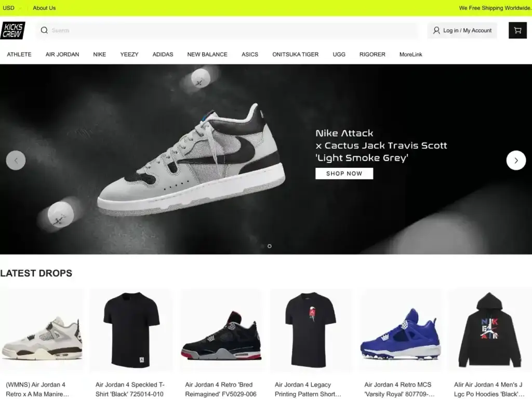This screenshot has height=399, width=532.
Task: Expand the MoreLink navigation menu
Action: [x=410, y=54]
